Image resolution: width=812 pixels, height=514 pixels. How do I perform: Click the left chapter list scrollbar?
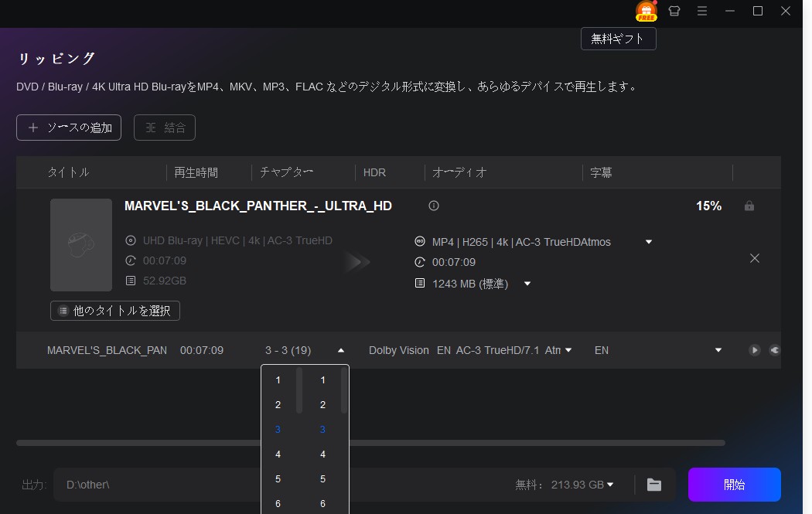pyautogui.click(x=299, y=390)
